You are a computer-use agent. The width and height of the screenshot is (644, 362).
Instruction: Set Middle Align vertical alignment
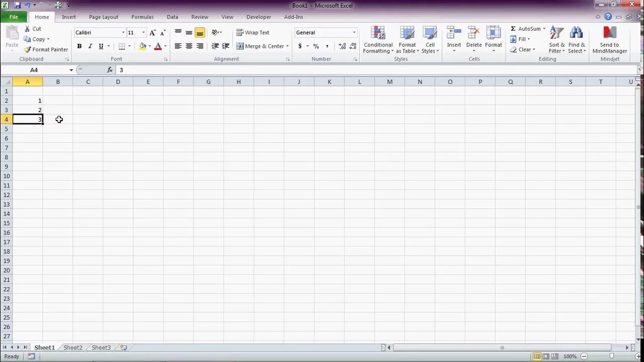[189, 33]
